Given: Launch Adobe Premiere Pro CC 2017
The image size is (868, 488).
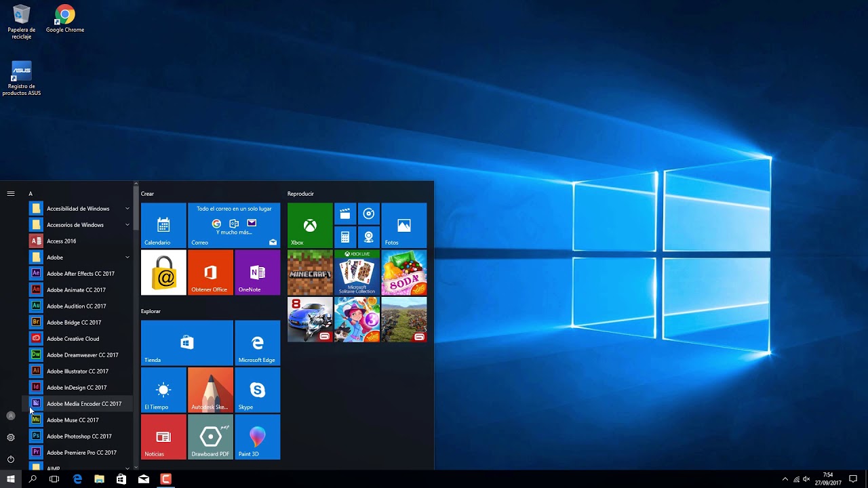Looking at the screenshot, I should (80, 453).
